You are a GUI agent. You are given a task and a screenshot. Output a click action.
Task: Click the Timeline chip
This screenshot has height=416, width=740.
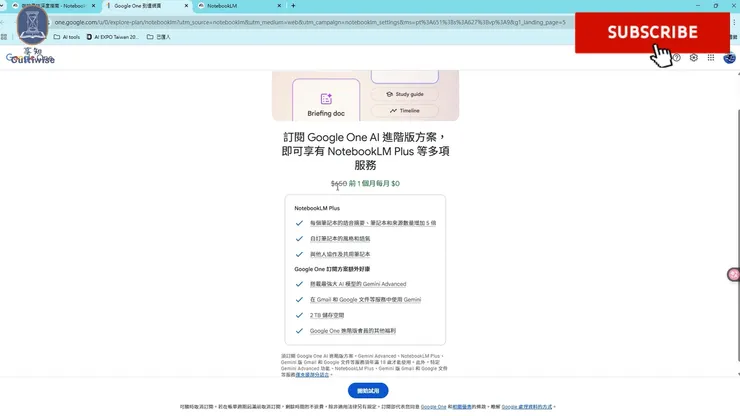[x=404, y=110]
